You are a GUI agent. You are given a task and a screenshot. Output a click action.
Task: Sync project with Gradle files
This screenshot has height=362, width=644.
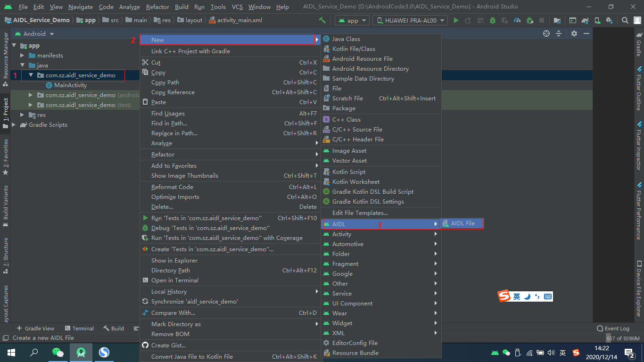585,20
